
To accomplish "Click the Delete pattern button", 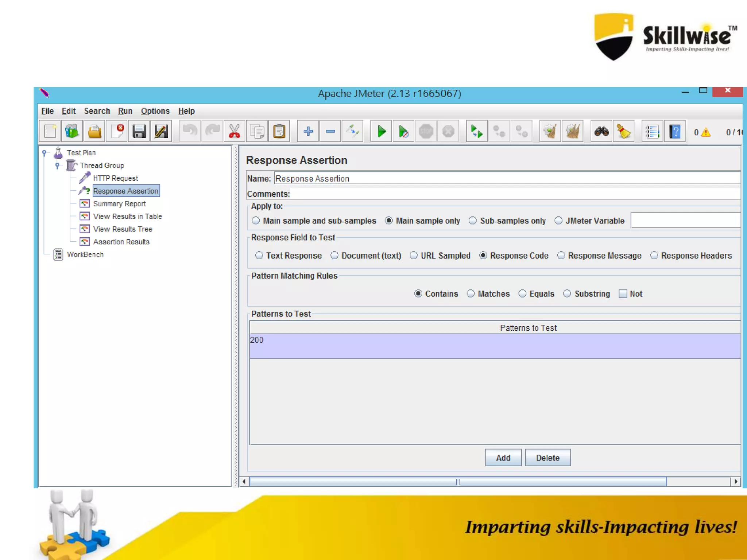I will [547, 458].
